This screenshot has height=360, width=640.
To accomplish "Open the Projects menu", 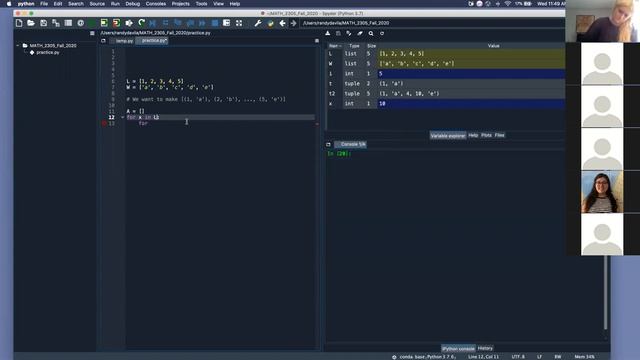I will (180, 4).
